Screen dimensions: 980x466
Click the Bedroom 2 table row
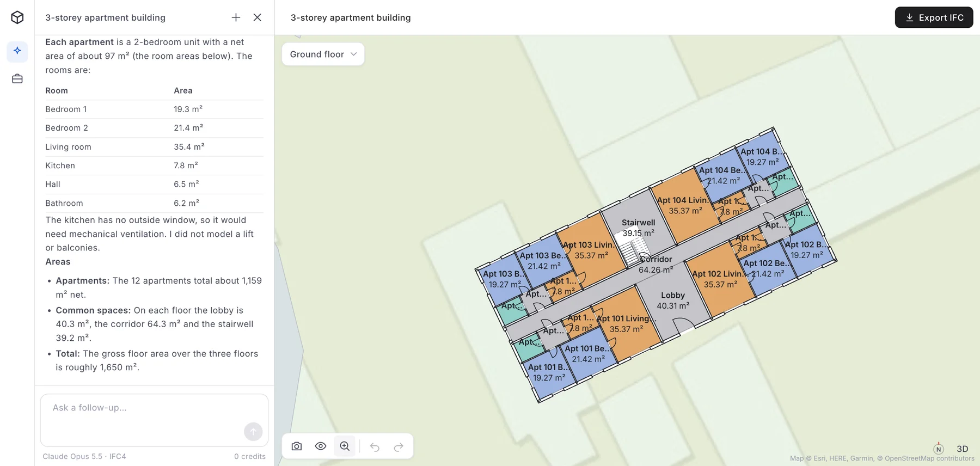(x=154, y=128)
